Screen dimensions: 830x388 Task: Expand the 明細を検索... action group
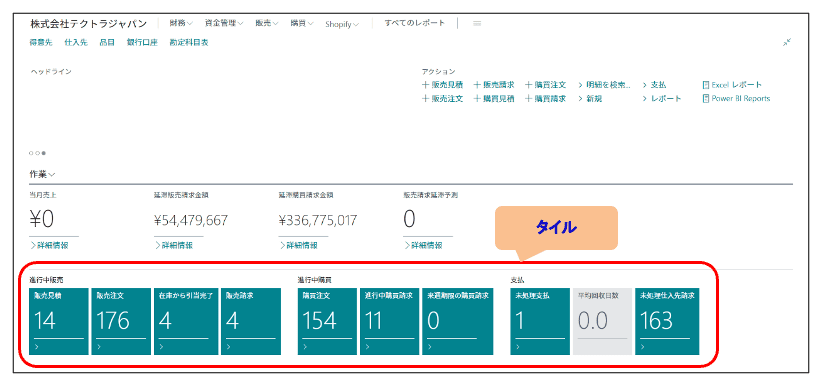605,85
